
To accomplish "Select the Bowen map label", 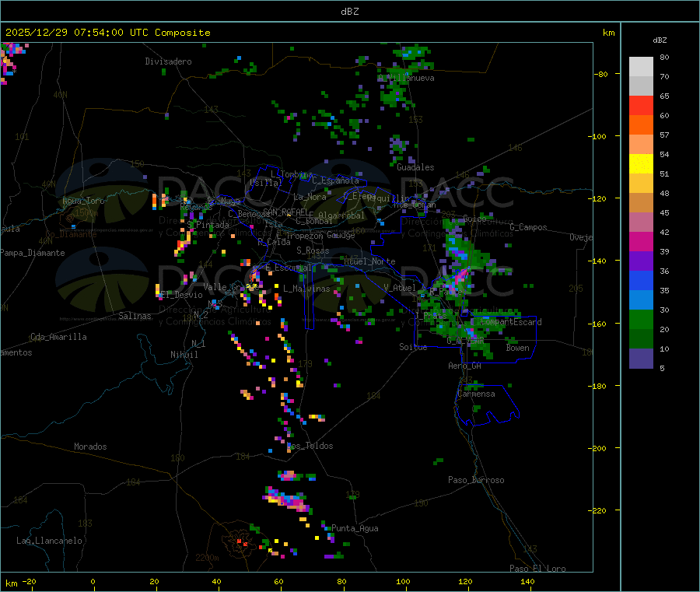I will pos(517,348).
